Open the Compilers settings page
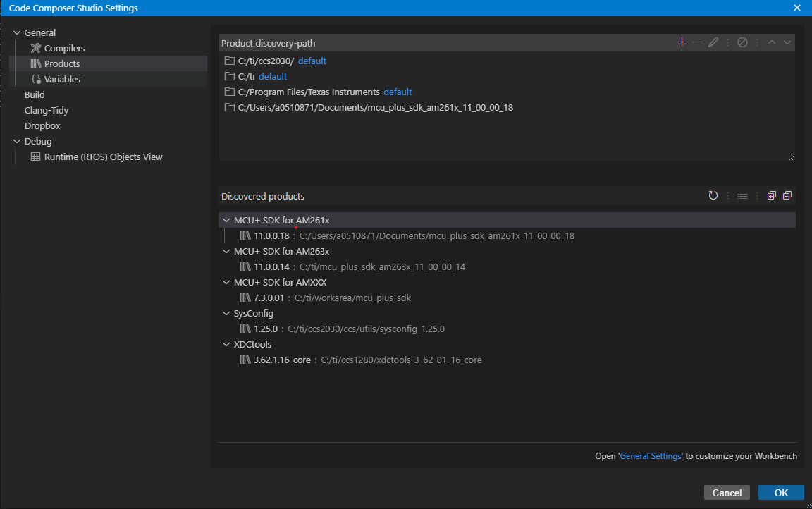812x509 pixels. [x=64, y=49]
